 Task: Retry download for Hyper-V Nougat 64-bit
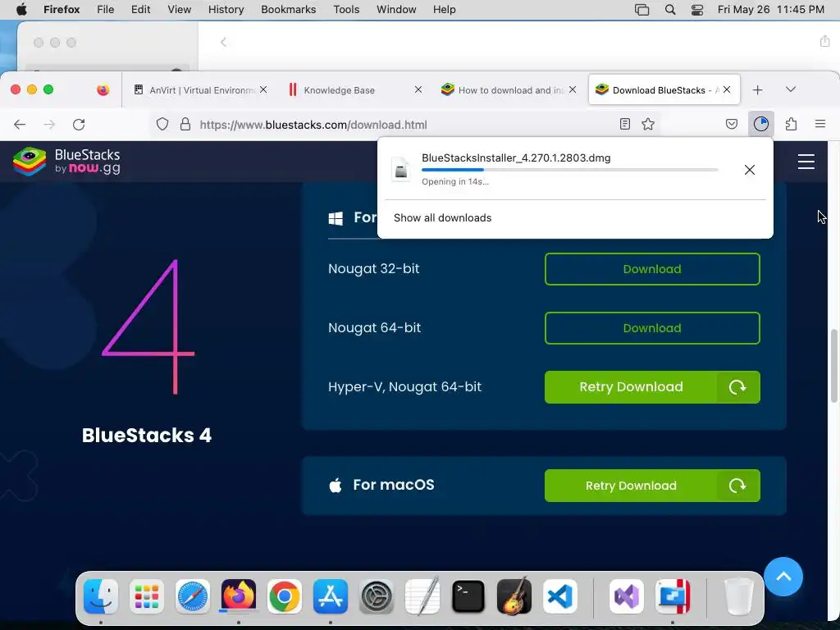coord(652,387)
